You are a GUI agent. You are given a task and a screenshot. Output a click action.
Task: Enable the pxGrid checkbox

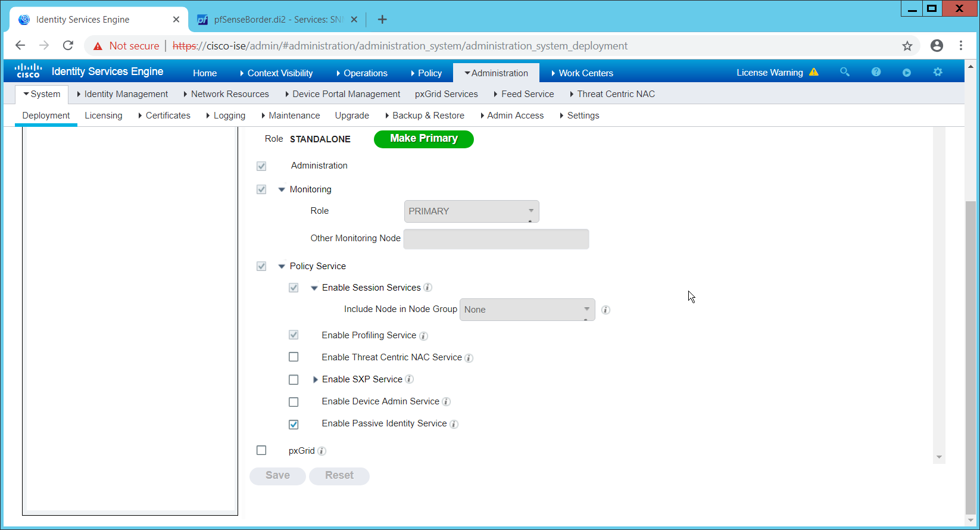pos(261,450)
